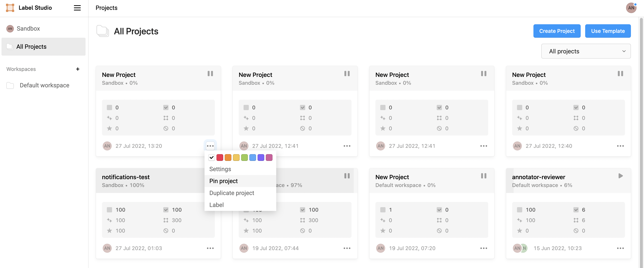Click plus icon to add a workspace
The height and width of the screenshot is (268, 644).
point(78,69)
